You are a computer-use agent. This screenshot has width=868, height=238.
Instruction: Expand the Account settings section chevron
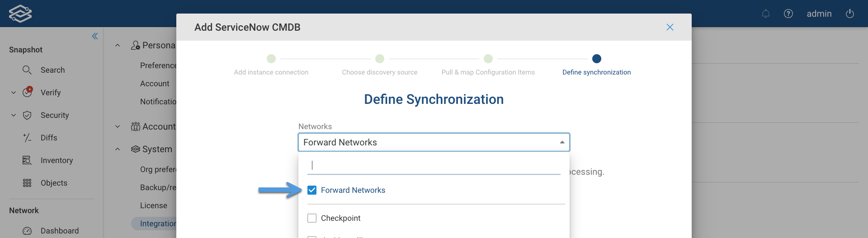pos(118,126)
